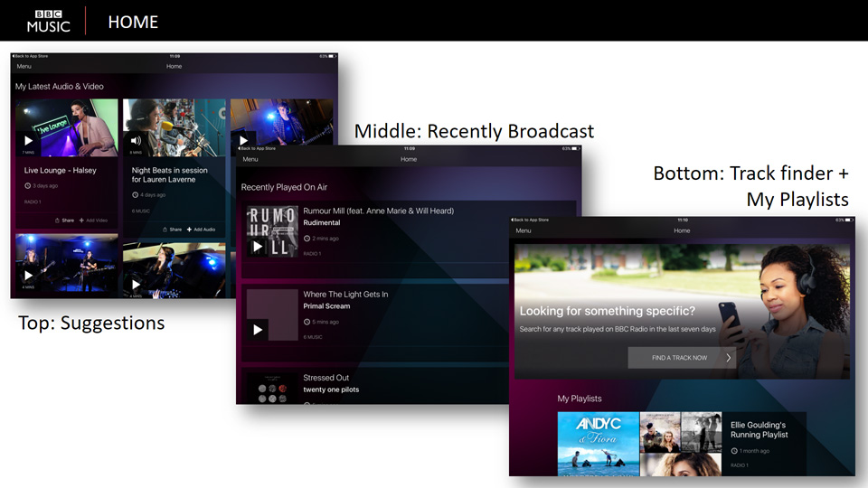Open Ellie Goulding's Running Playlist
The width and height of the screenshot is (868, 488).
click(x=759, y=430)
